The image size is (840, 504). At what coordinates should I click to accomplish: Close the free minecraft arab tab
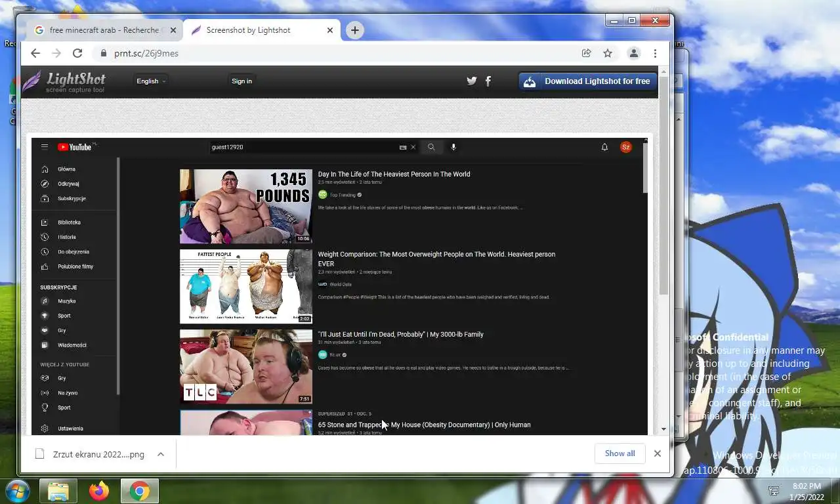(173, 30)
